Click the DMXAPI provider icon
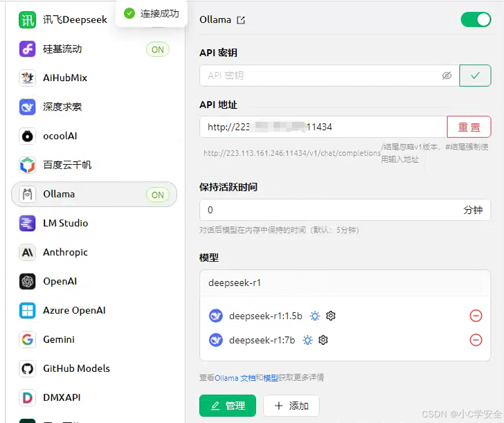504x423 pixels. click(27, 398)
